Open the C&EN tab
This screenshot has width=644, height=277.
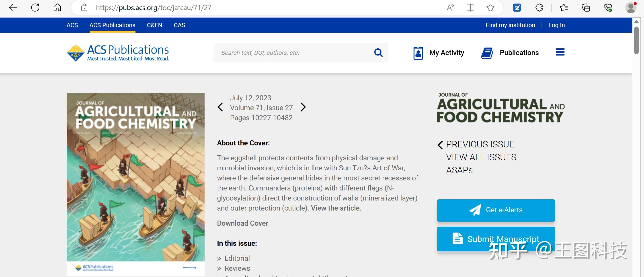(154, 25)
